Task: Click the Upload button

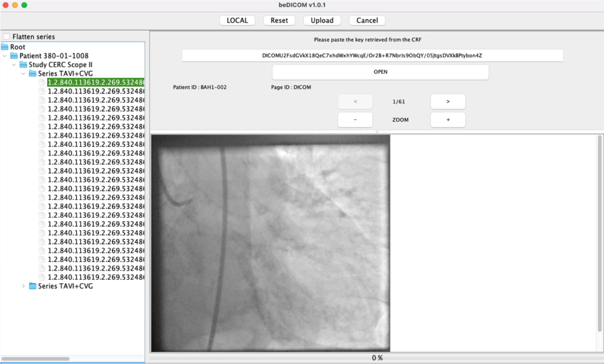Action: (x=322, y=20)
